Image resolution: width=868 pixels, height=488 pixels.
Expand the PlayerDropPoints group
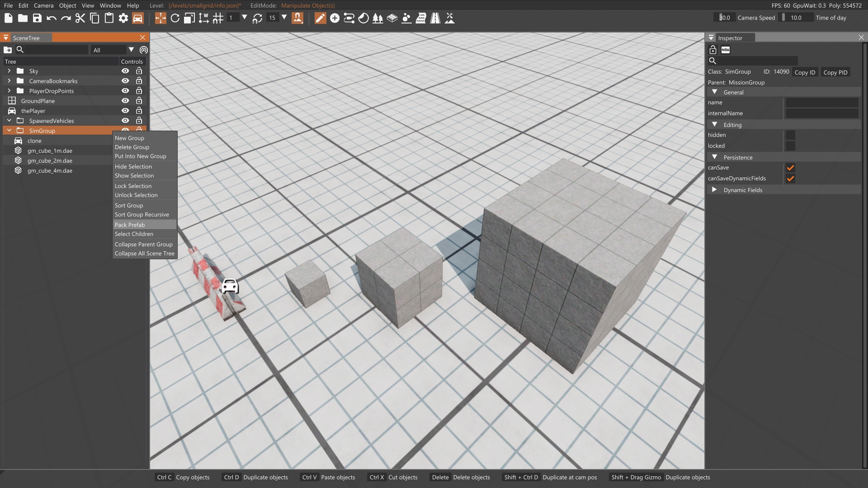(9, 91)
